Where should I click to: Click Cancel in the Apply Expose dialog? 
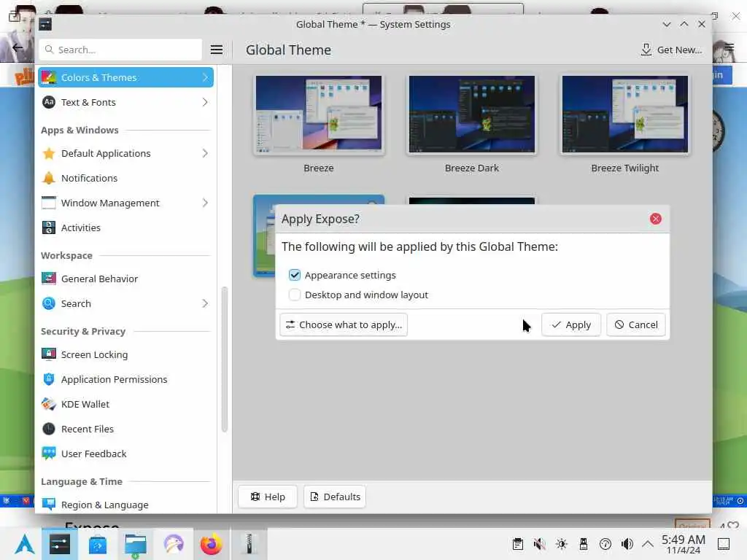point(636,324)
